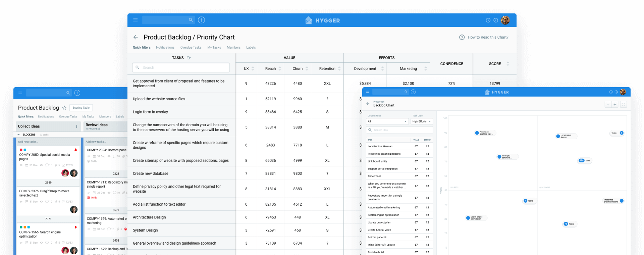Zoom in the Backlog Chart with plus button
644x255 pixels.
615,105
